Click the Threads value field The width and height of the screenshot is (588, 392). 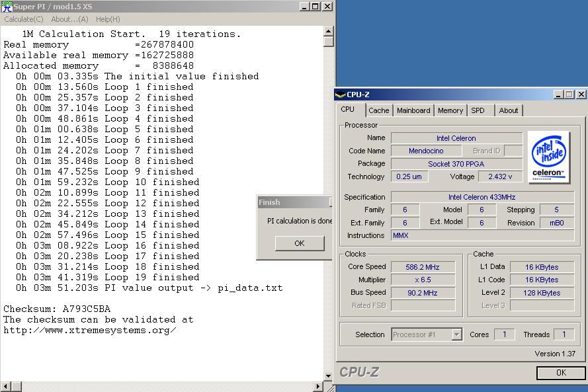coord(564,334)
